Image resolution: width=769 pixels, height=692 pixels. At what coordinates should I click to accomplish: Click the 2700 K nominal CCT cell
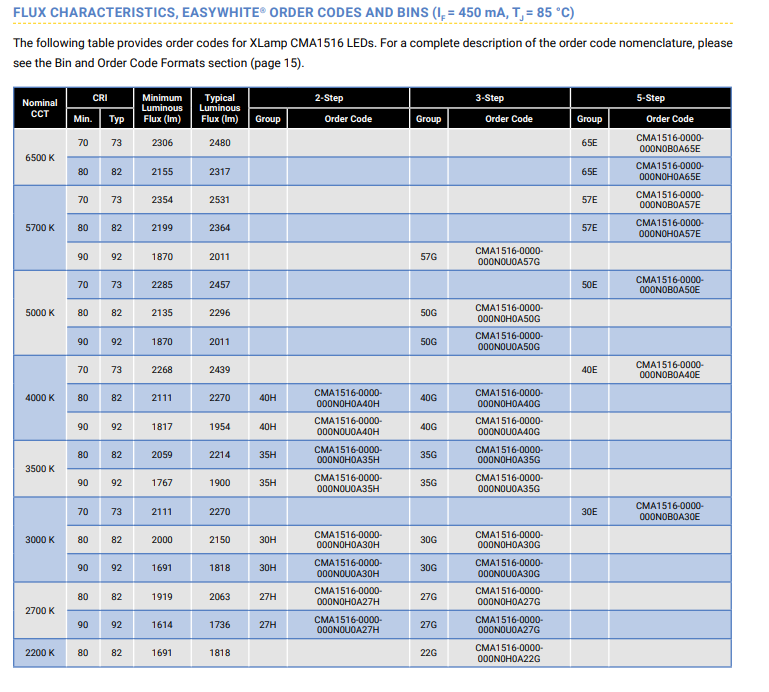(40, 611)
